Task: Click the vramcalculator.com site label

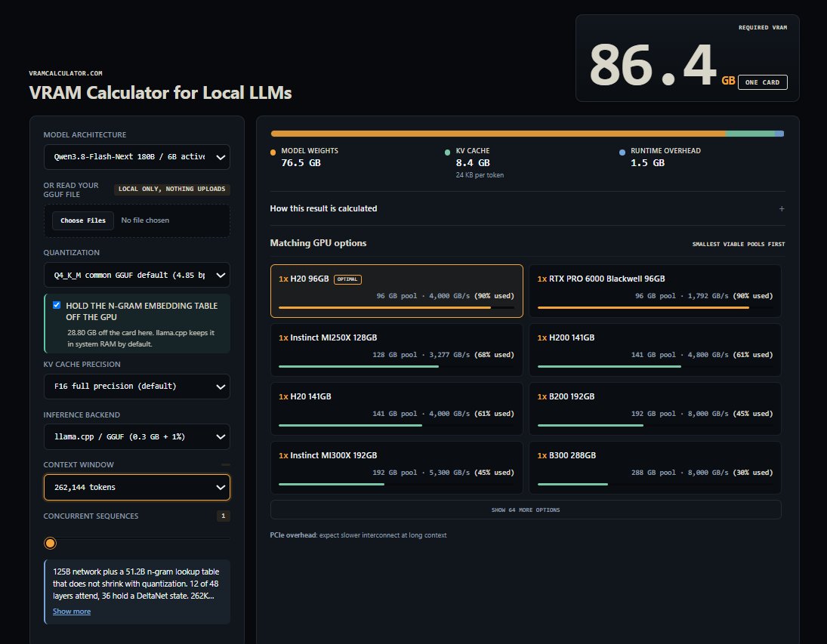Action: [x=66, y=73]
